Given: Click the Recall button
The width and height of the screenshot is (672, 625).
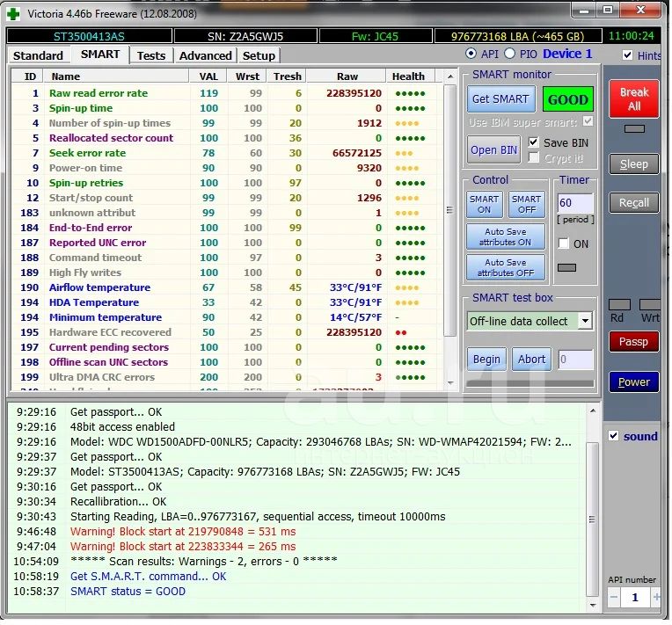Looking at the screenshot, I should [634, 203].
